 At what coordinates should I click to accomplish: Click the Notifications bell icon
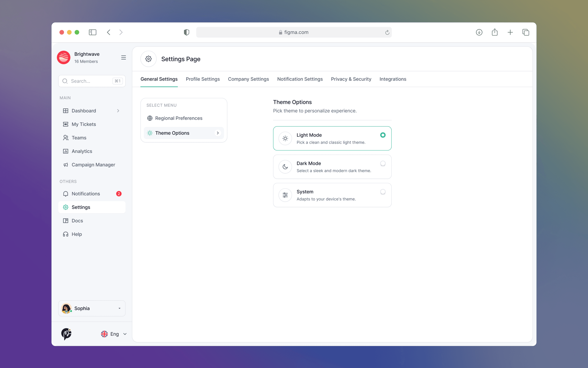point(66,194)
